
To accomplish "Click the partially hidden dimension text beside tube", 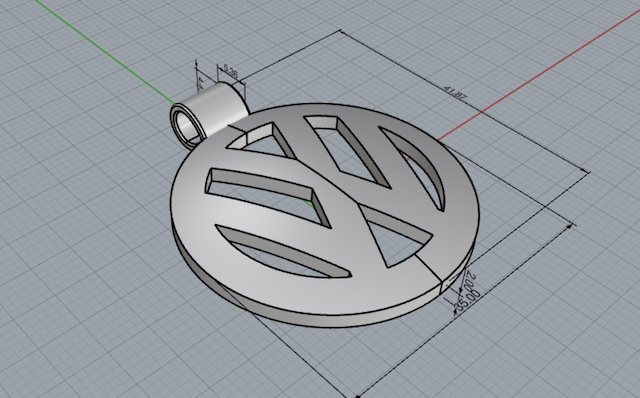I will click(x=201, y=83).
